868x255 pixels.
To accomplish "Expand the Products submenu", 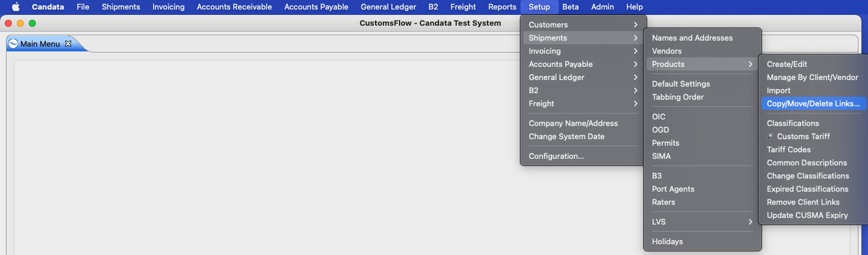I will 702,64.
